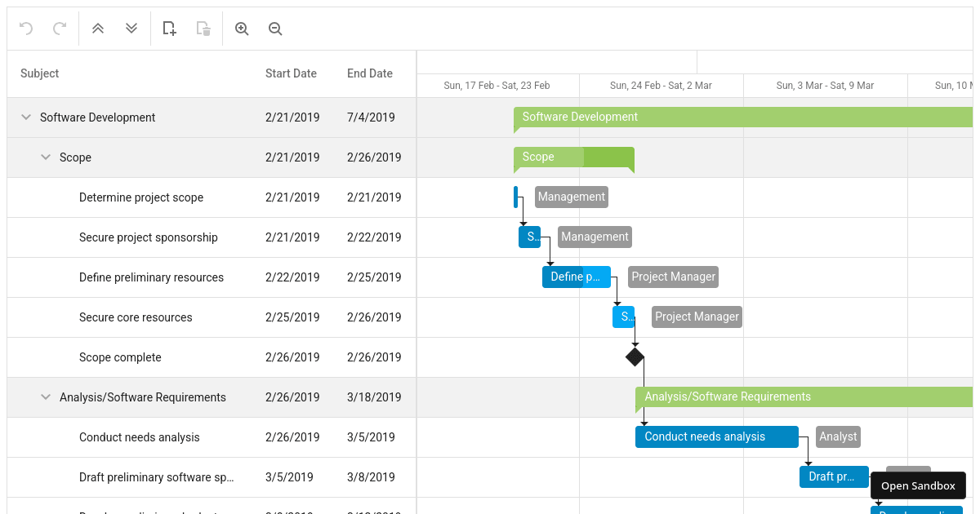
Task: Select the Conduct needs analysis row
Action: tap(212, 437)
